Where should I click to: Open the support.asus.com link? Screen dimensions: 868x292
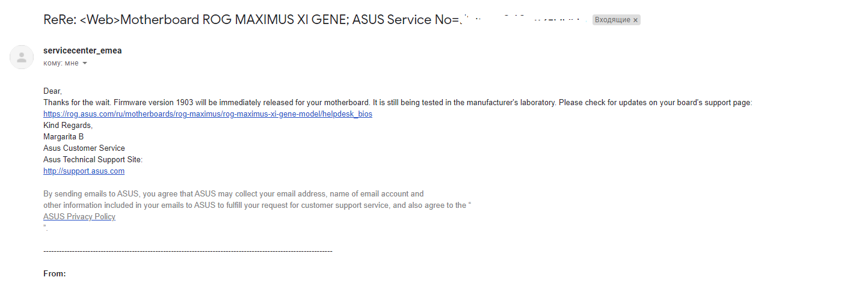[84, 171]
